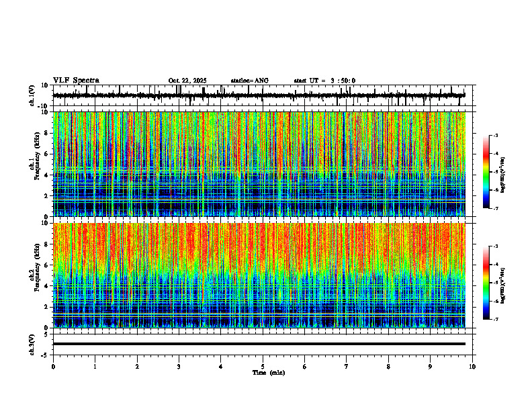Viewport: 532px width, 411px height.
Task: Click the "start UT = 3:50:0" header text
Action: pyautogui.click(x=324, y=81)
